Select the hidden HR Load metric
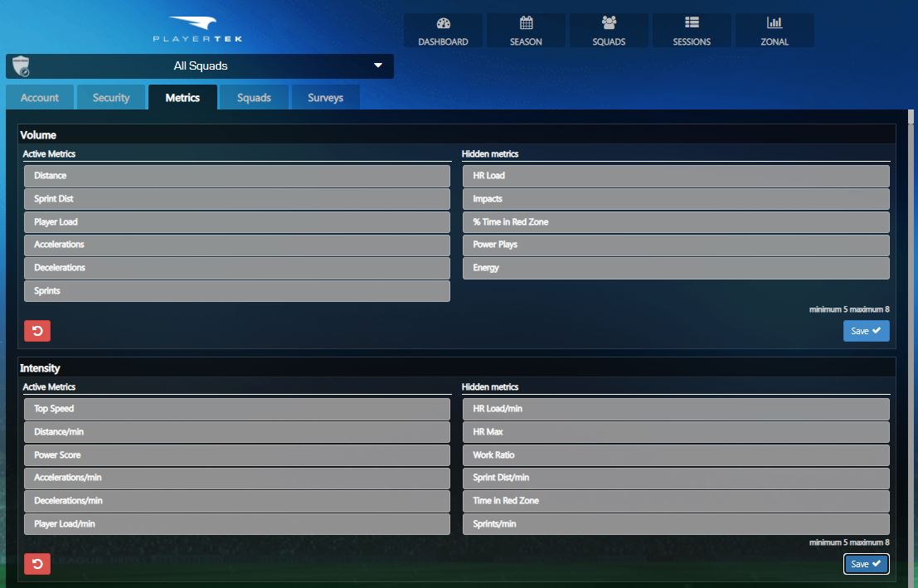This screenshot has height=588, width=918. tap(676, 176)
